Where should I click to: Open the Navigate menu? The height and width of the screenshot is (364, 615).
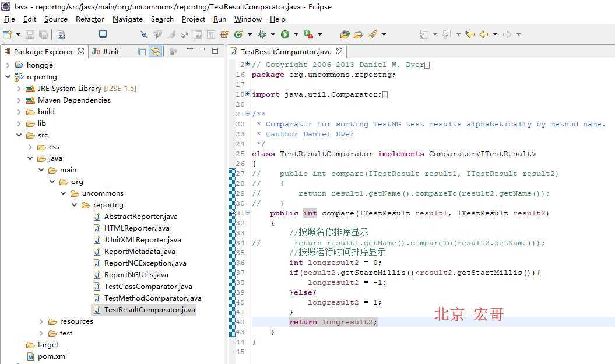click(128, 19)
